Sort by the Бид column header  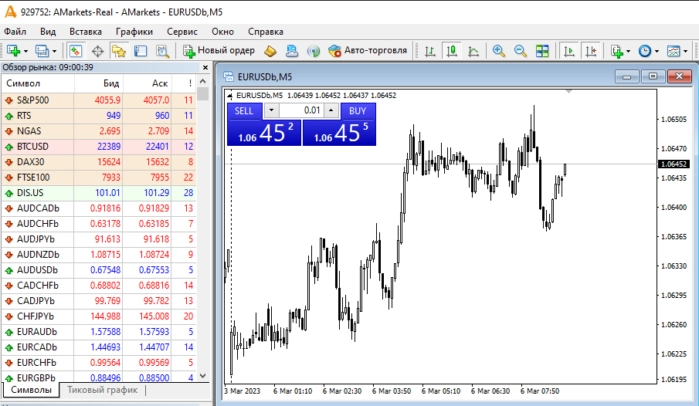99,83
